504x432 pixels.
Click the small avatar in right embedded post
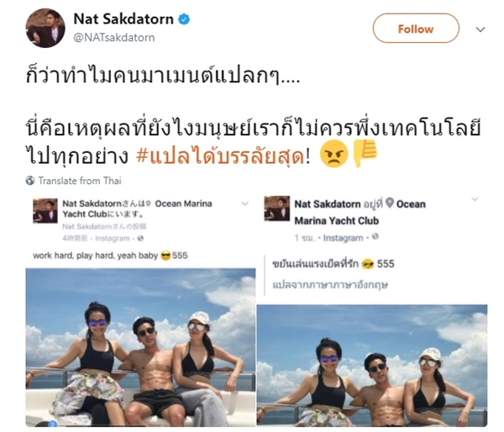[x=277, y=208]
